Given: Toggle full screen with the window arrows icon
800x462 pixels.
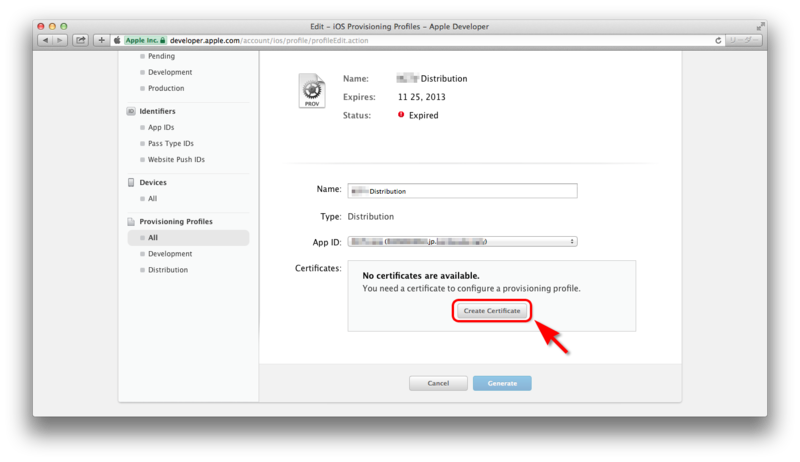Looking at the screenshot, I should point(760,26).
